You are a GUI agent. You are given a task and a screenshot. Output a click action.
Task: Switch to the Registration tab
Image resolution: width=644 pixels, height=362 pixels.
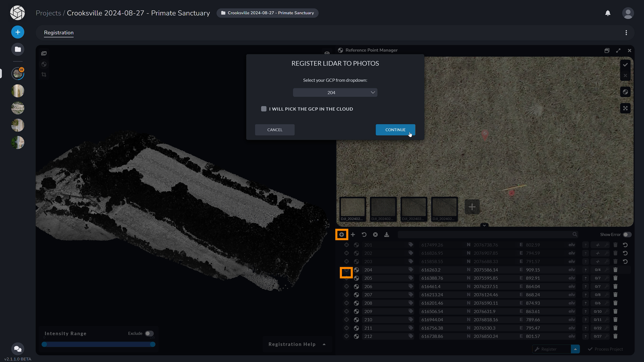tap(59, 33)
